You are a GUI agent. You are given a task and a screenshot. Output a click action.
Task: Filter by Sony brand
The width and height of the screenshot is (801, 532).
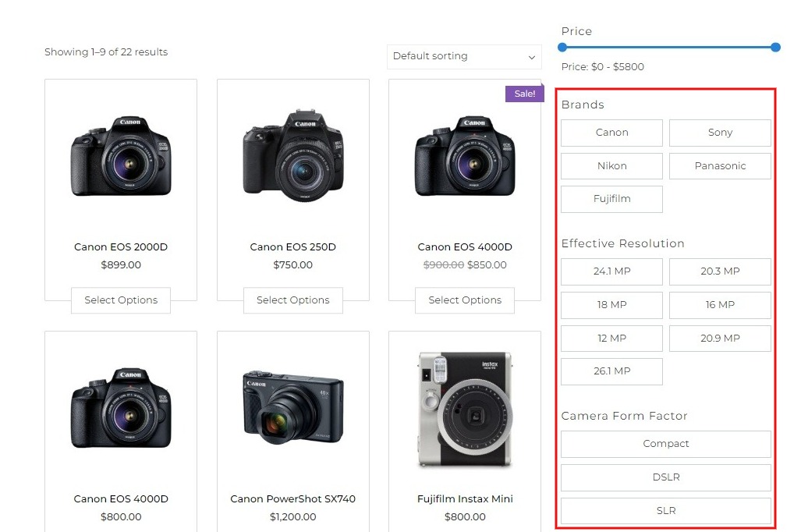click(720, 133)
